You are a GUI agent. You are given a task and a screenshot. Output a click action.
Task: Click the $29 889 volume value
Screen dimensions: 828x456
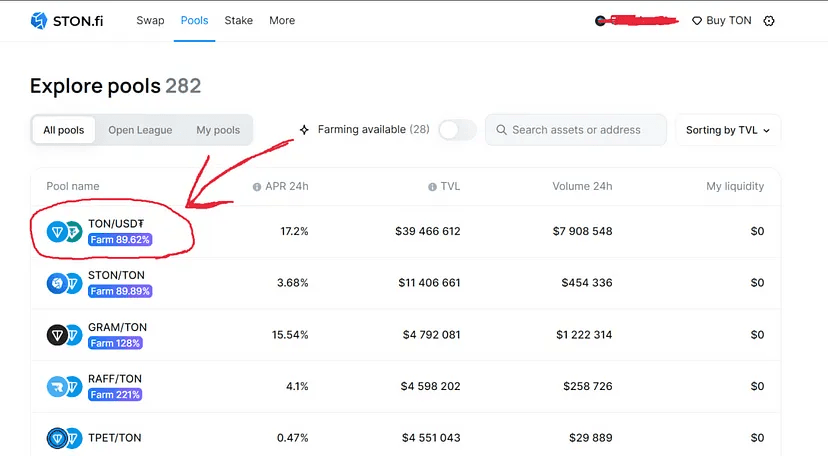[x=591, y=438]
